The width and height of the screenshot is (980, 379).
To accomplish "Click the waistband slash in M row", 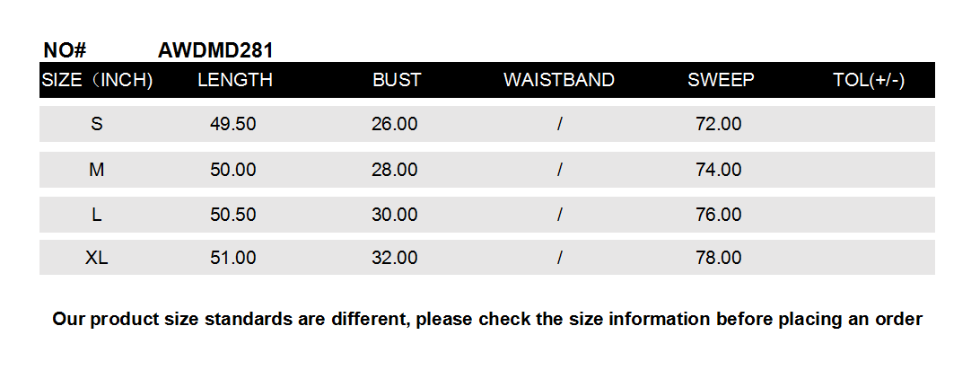I will click(x=559, y=170).
